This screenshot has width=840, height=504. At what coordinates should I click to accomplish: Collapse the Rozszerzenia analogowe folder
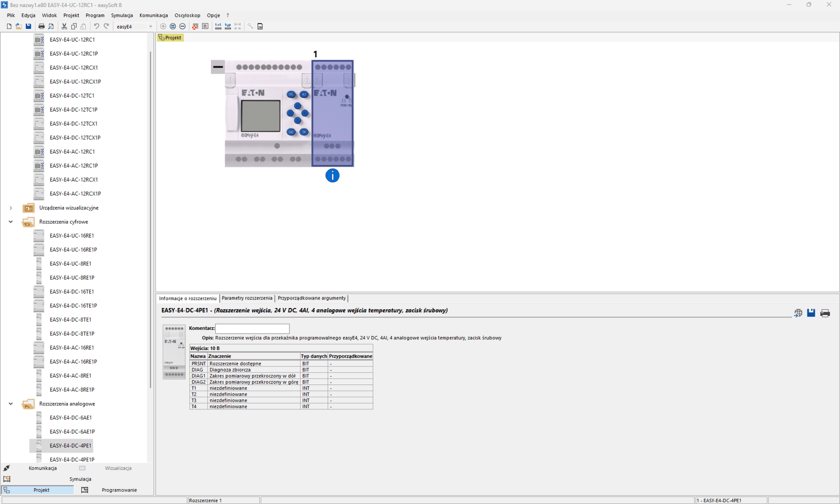[11, 404]
